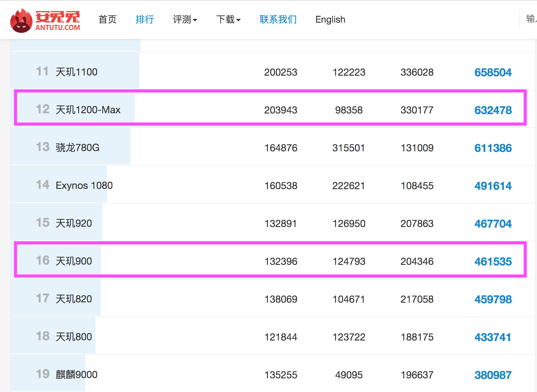Viewport: 537px width, 392px height.
Task: Click total score 491614
Action: [x=493, y=186]
